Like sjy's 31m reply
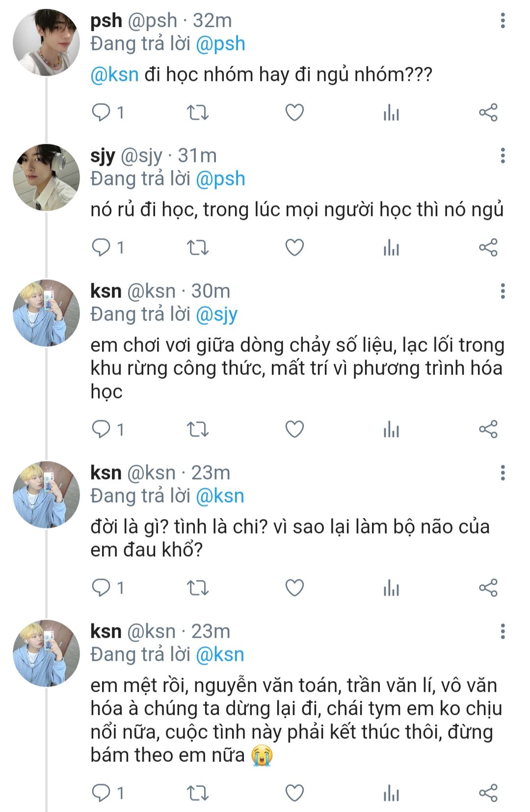Image resolution: width=530 pixels, height=812 pixels. click(294, 248)
